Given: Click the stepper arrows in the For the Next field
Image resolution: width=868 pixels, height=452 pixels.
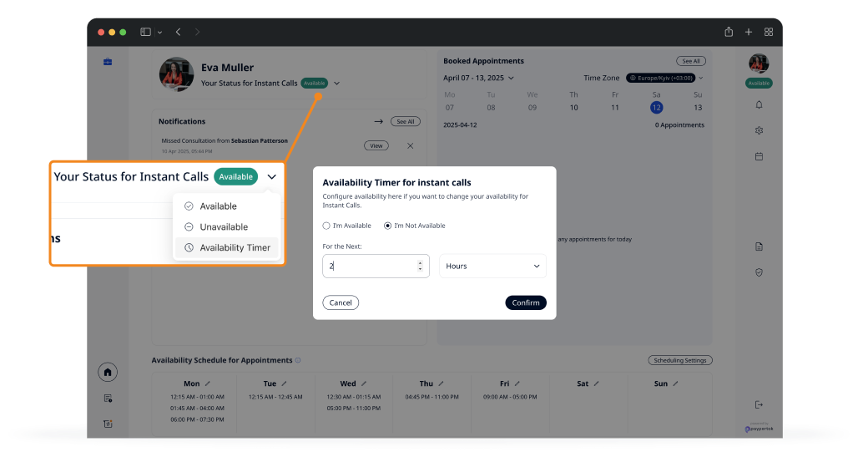Looking at the screenshot, I should (420, 266).
